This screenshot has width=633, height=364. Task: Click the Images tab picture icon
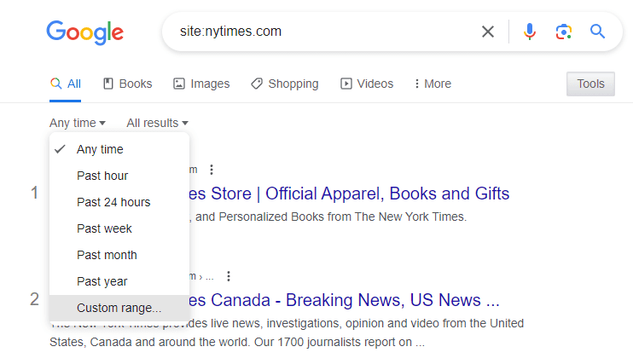tap(179, 84)
